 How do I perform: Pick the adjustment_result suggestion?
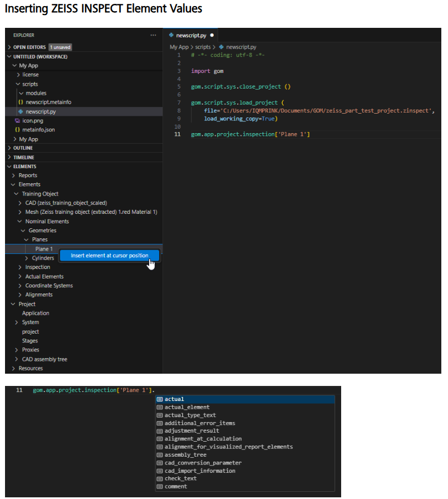[245, 430]
